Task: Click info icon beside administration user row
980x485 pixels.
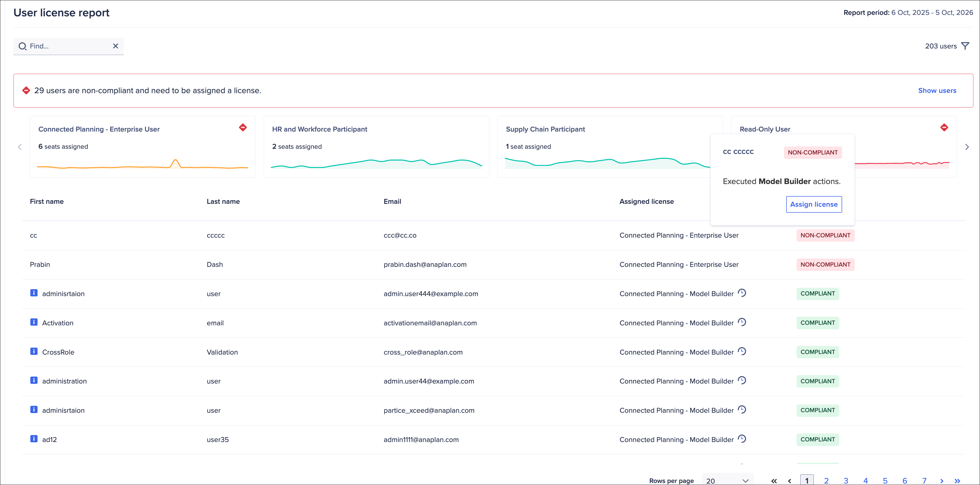Action: click(x=34, y=380)
